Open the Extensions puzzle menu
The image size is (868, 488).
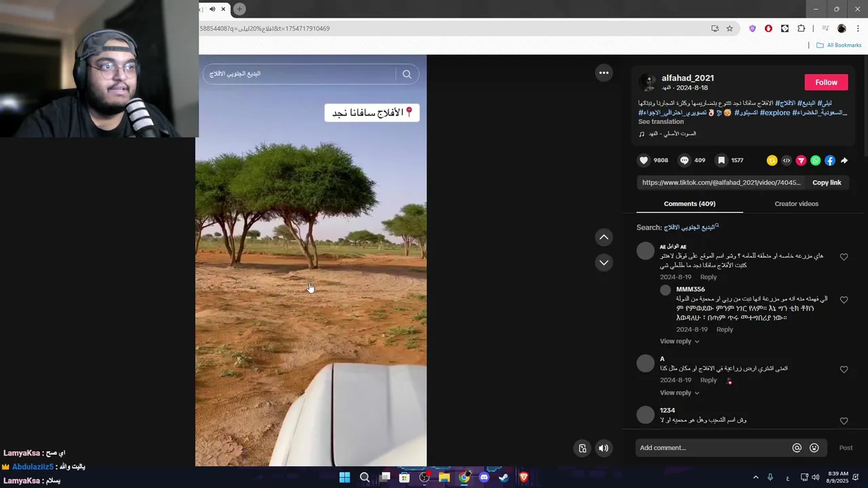801,28
